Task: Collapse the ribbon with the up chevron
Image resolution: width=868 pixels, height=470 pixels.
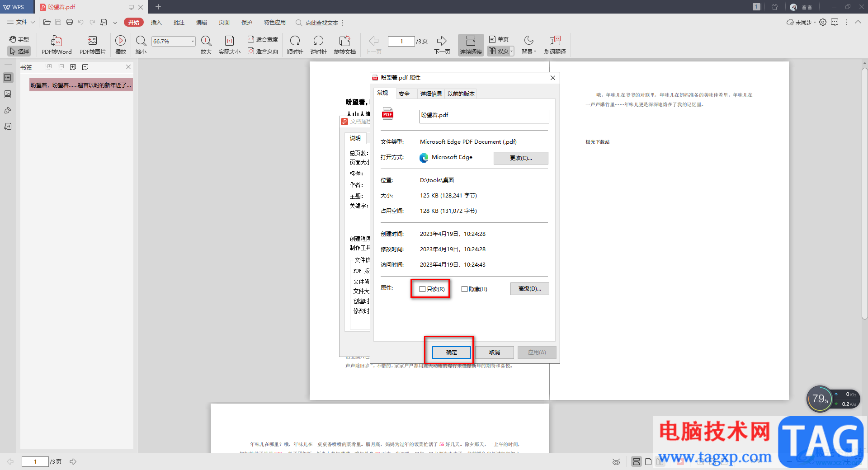Action: (x=858, y=22)
